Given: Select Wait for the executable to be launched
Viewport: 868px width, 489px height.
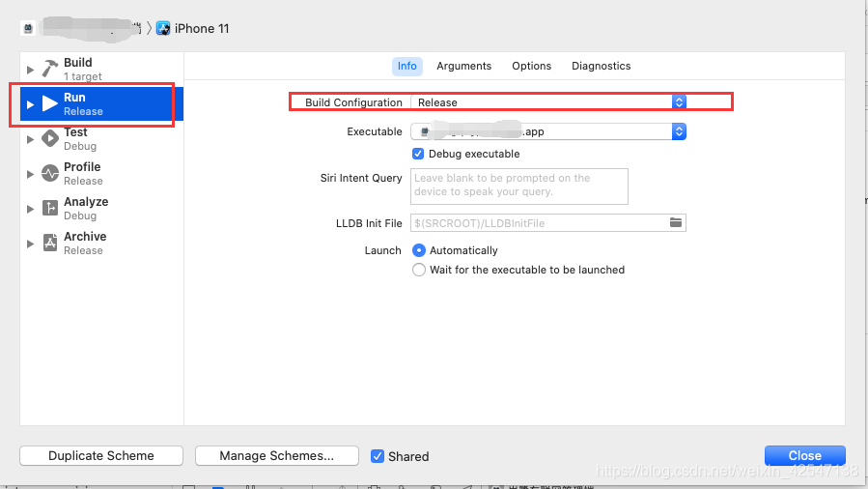Looking at the screenshot, I should pyautogui.click(x=418, y=270).
